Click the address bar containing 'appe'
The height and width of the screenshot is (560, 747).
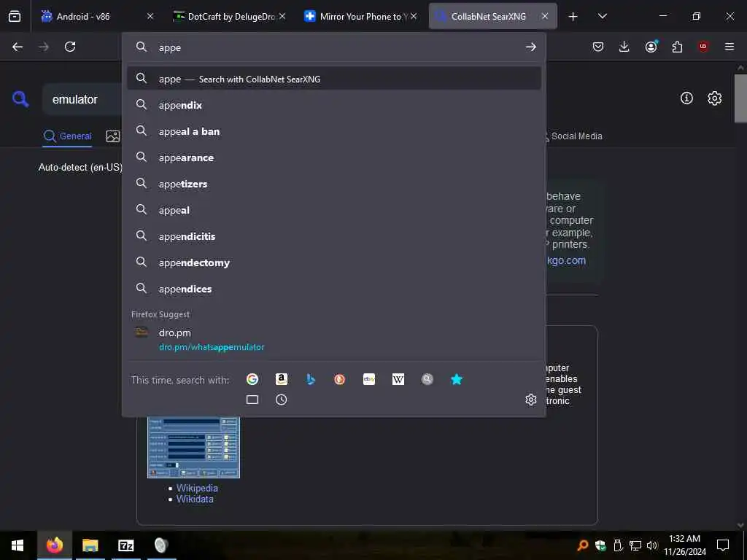333,47
